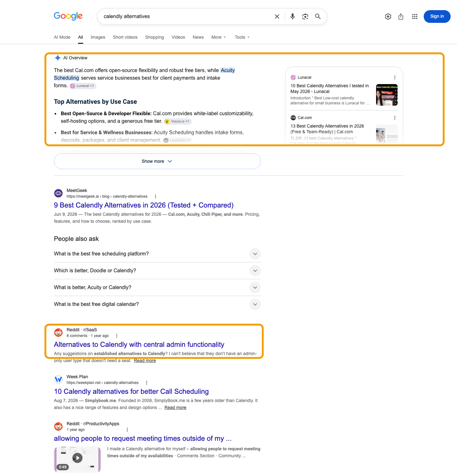Image resolution: width=457 pixels, height=476 pixels.
Task: Switch to News tab
Action: 198,37
